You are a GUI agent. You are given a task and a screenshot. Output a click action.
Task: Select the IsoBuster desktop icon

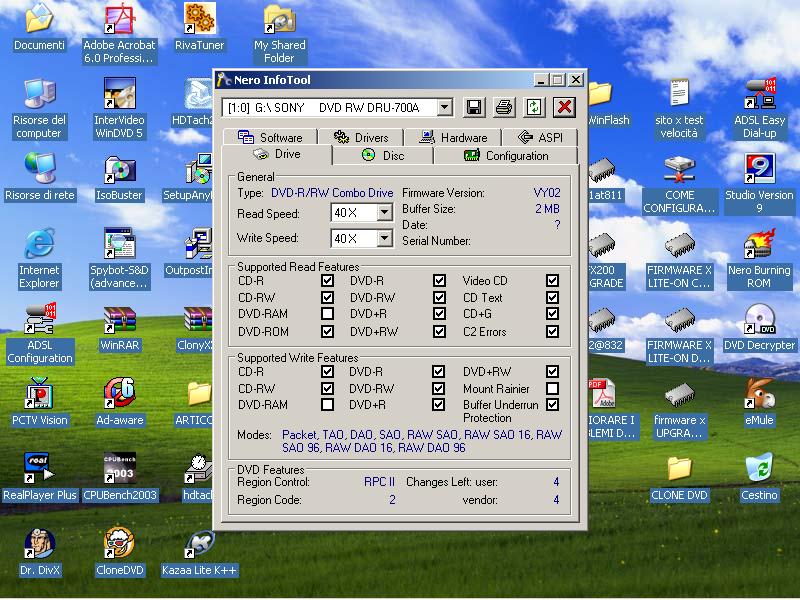[119, 178]
